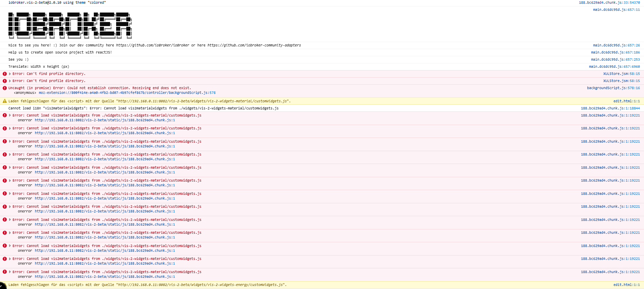
Task: Click the <anonymous> stack frame label
Action: coord(25,93)
